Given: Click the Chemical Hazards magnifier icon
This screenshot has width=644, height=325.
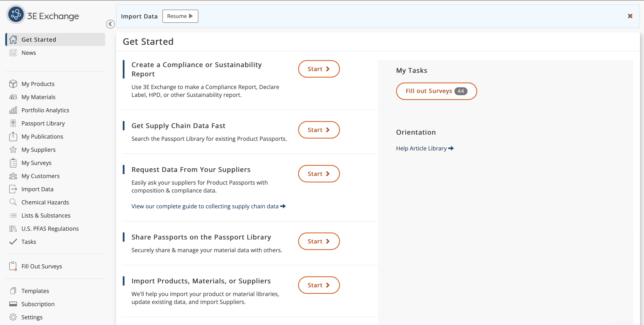Looking at the screenshot, I should point(13,202).
